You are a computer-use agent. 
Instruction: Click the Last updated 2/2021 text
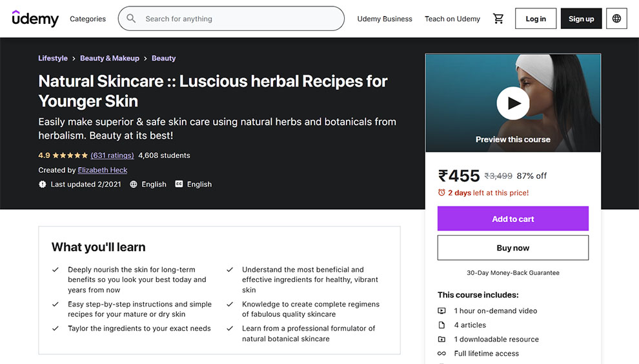(x=86, y=184)
